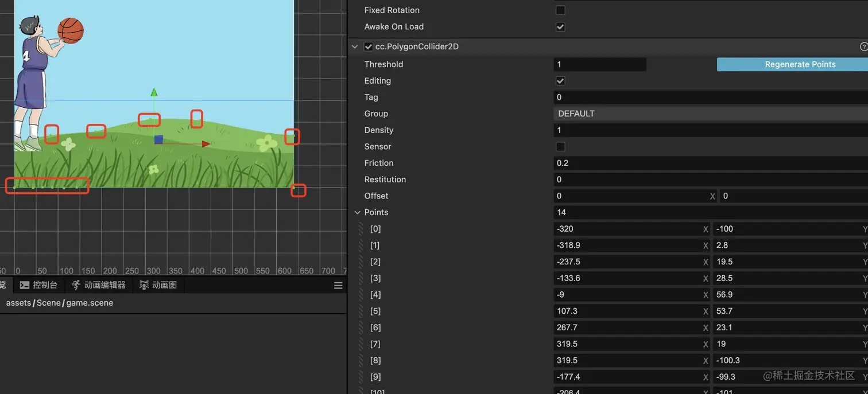Click the drag handle of point [6]

tap(361, 327)
